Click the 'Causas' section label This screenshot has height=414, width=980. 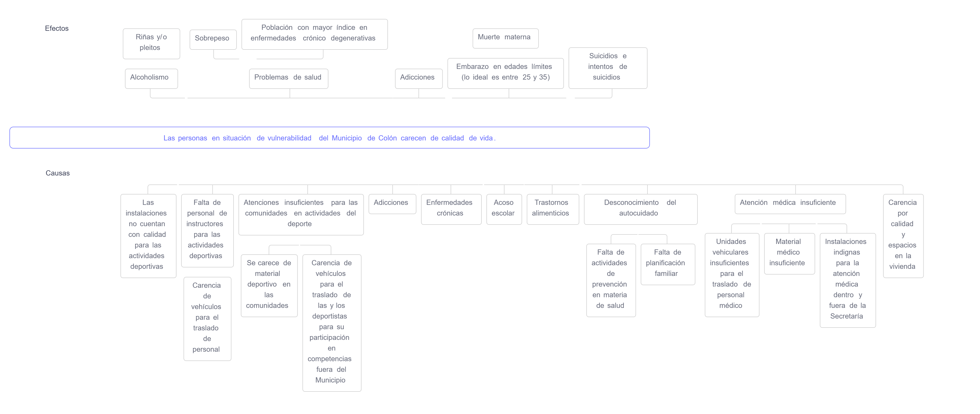pos(58,173)
